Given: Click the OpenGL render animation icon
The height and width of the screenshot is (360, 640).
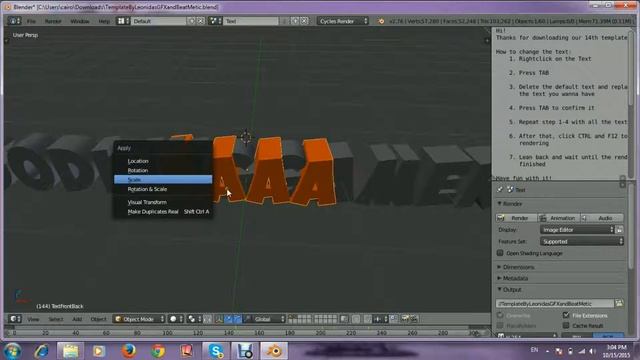Looking at the screenshot, I should [x=413, y=319].
